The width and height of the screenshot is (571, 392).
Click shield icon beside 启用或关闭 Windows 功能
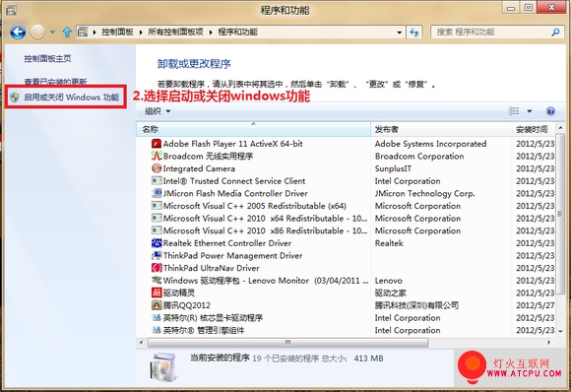[x=14, y=98]
